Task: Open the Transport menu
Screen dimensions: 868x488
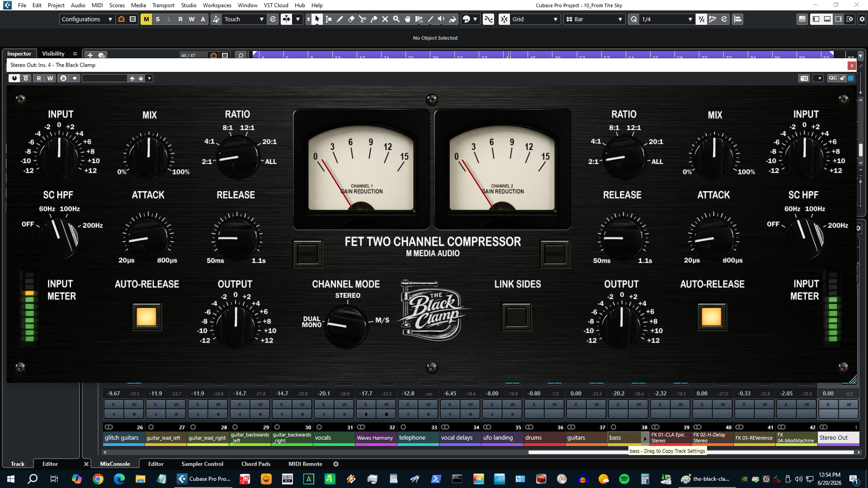Action: pos(163,5)
